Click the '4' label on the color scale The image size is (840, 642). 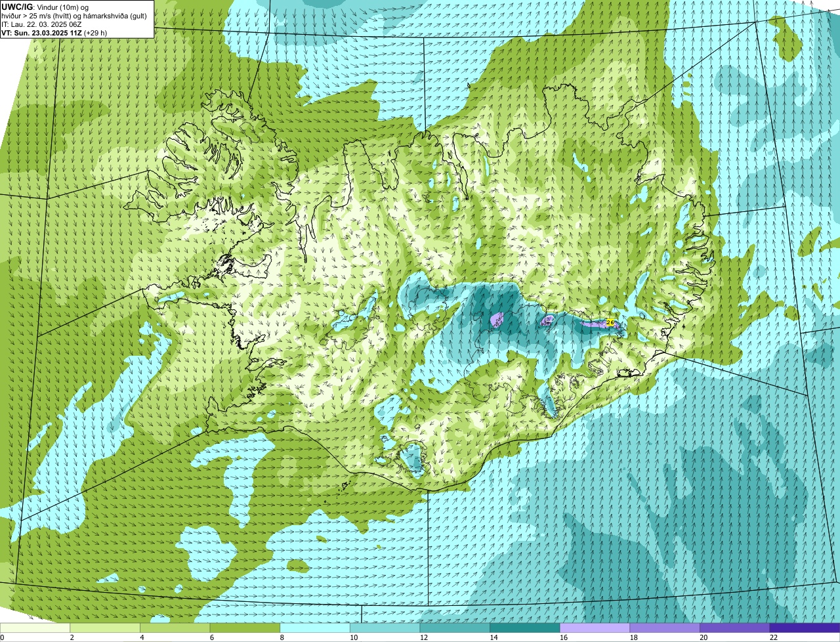coord(142,637)
